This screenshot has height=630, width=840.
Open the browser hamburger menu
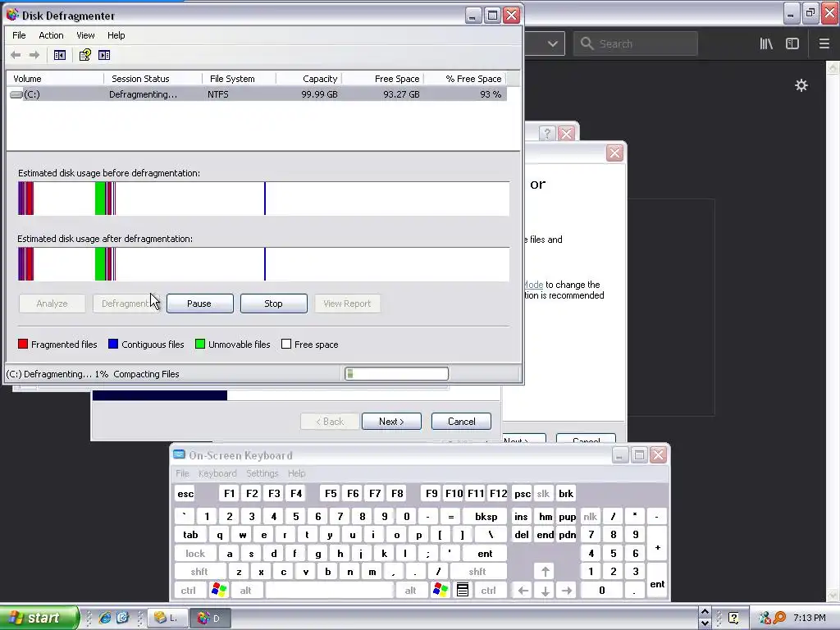pyautogui.click(x=824, y=44)
